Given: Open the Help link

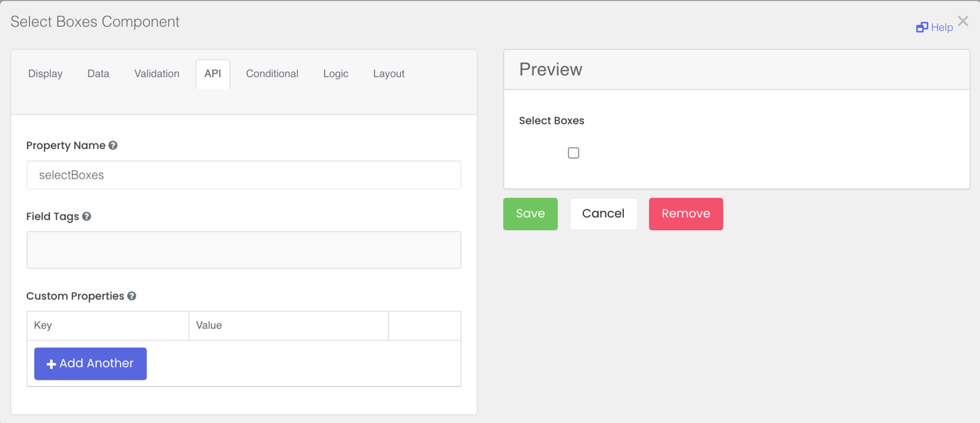Looking at the screenshot, I should coord(942,27).
